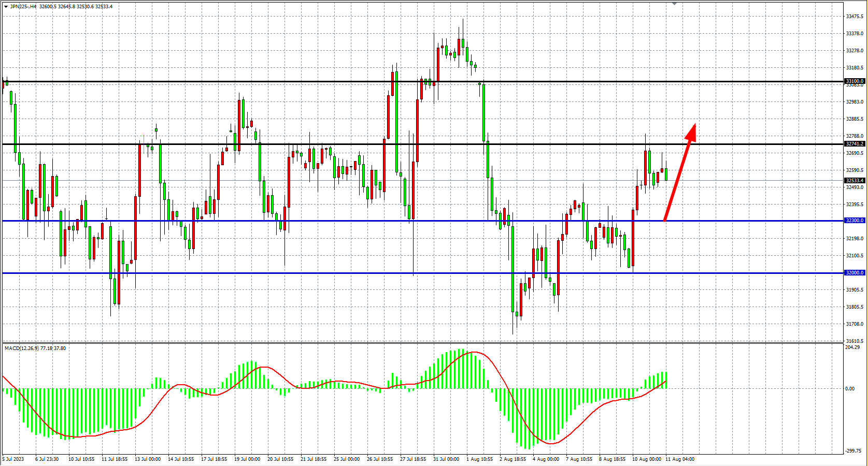This screenshot has height=466, width=868.
Task: Click the 4 Aug 00:00 time label
Action: [546, 459]
